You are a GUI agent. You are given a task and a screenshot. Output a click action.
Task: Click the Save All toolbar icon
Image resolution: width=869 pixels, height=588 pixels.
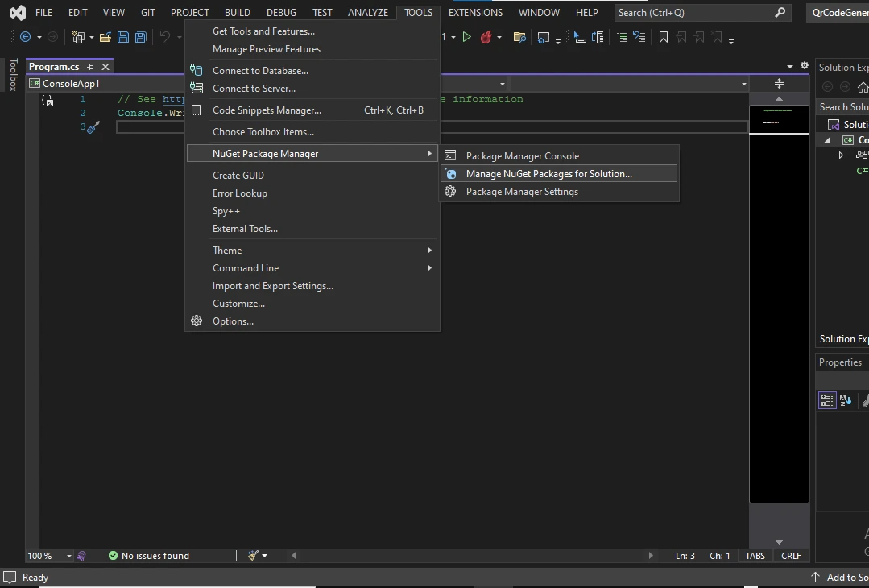(x=141, y=37)
